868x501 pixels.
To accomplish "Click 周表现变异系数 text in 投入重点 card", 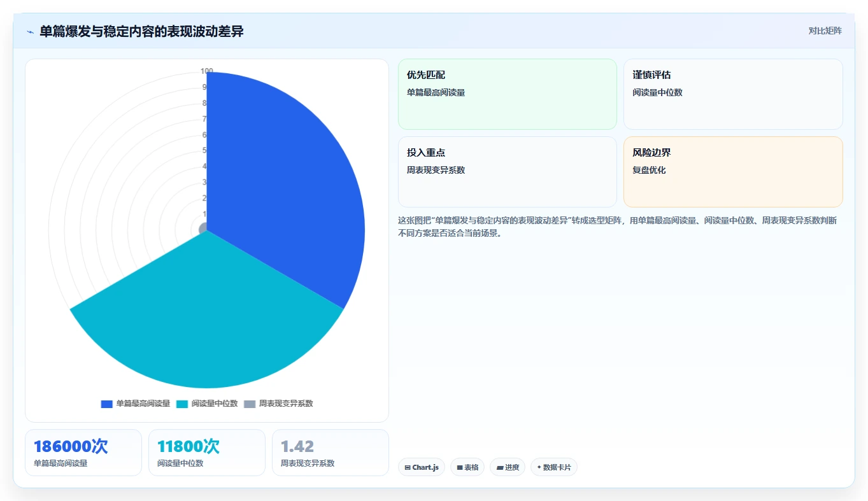I will 436,170.
